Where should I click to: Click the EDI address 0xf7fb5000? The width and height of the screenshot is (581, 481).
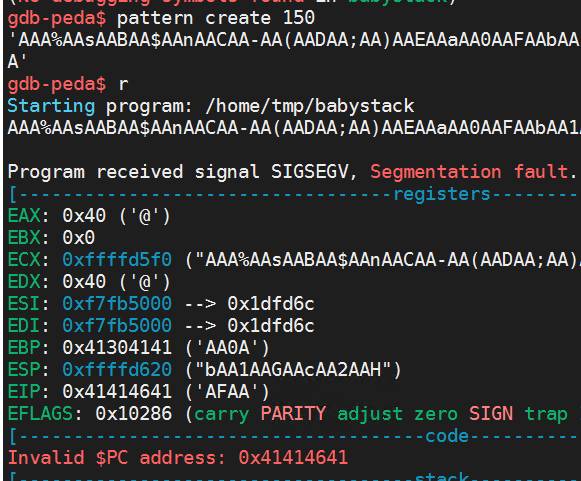[x=117, y=326]
